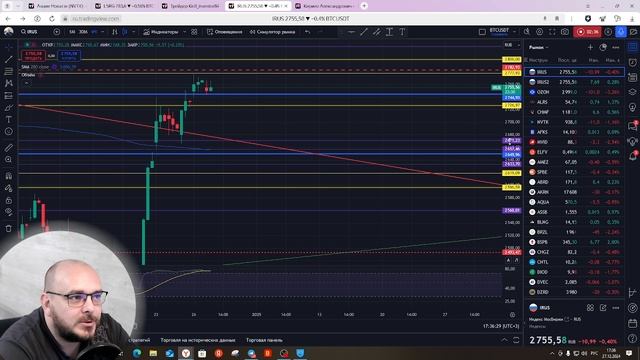Click the timezone clock 17:36:29 UTC+3

pyautogui.click(x=501, y=326)
